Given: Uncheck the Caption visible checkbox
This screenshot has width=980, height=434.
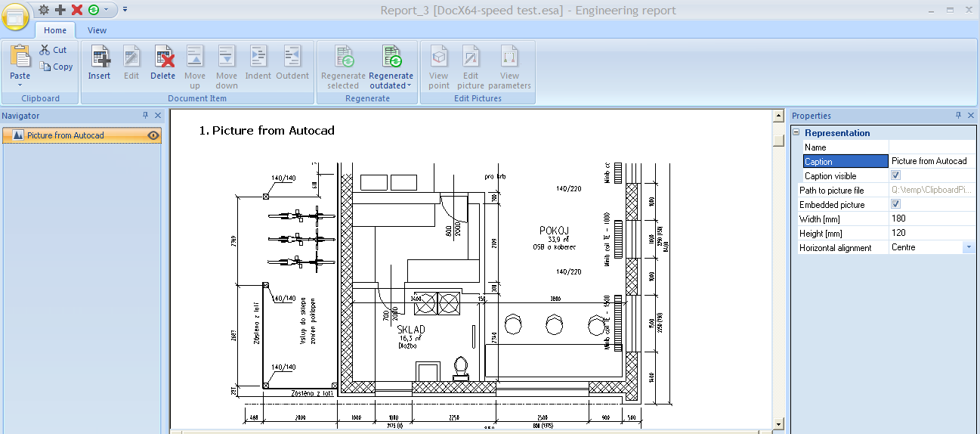Looking at the screenshot, I should tap(896, 175).
